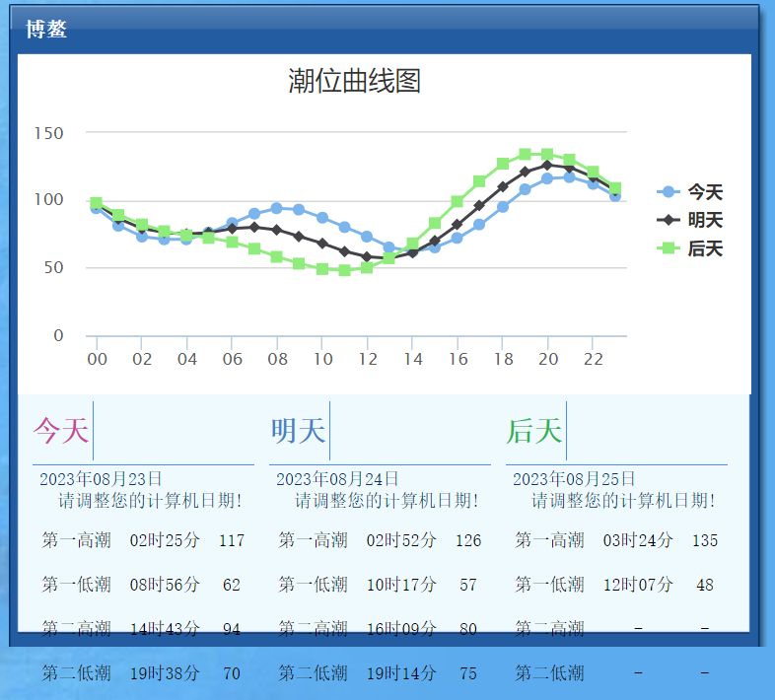Click 明天 second low tide value 75
This screenshot has height=700, width=775.
[468, 673]
